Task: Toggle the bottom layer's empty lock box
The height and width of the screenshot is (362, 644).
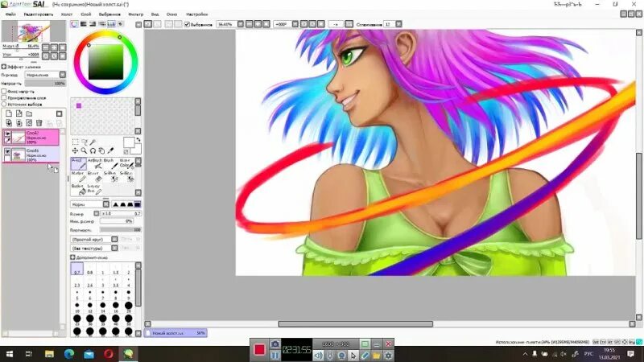Action: [x=7, y=158]
